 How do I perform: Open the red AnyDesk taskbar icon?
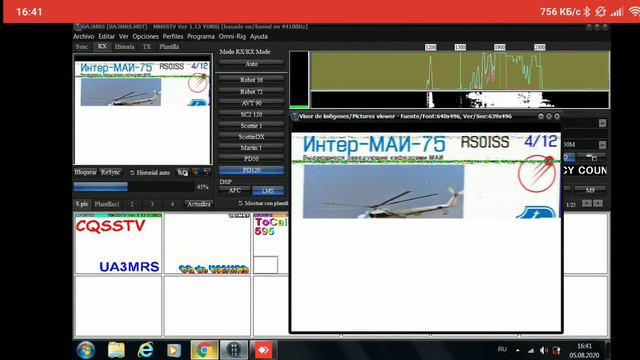click(x=263, y=350)
